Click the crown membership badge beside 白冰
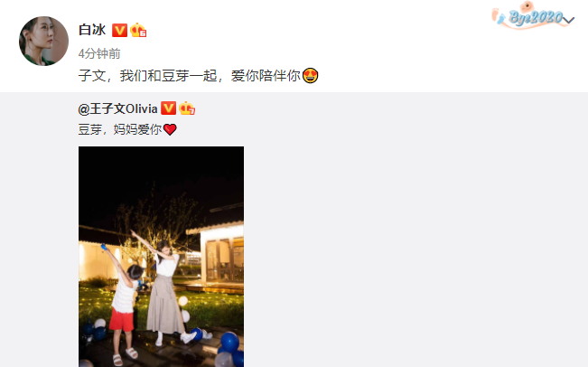588x367 pixels. tap(138, 30)
